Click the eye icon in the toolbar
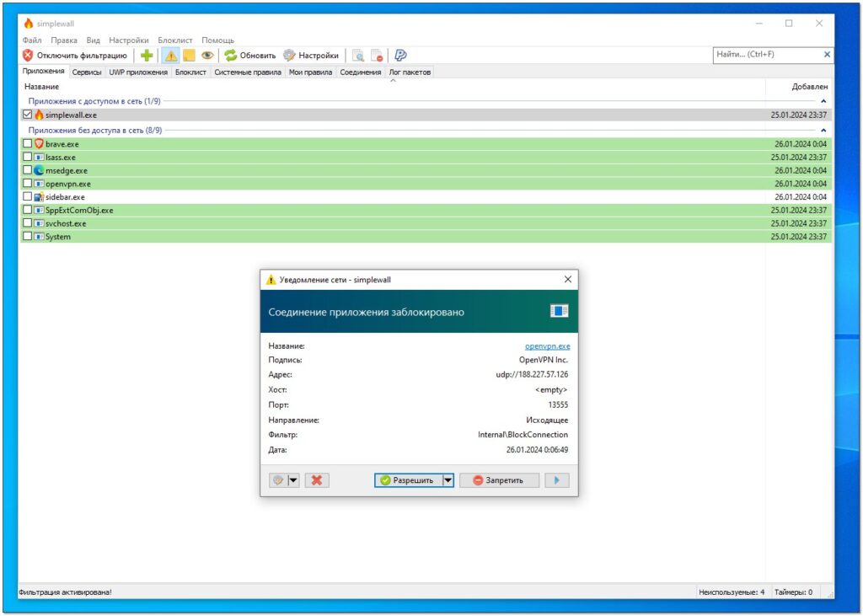The image size is (863, 616). 207,55
